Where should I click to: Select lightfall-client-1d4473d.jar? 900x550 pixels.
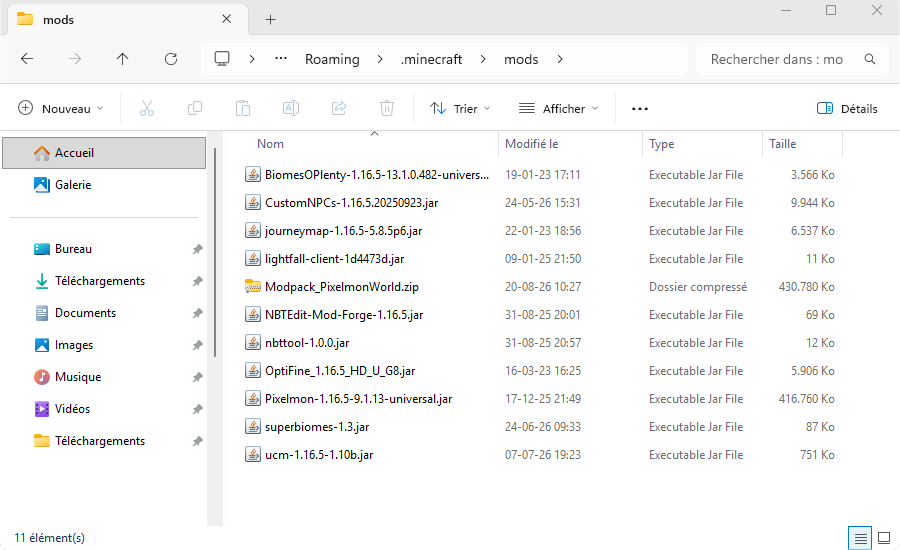tap(335, 259)
